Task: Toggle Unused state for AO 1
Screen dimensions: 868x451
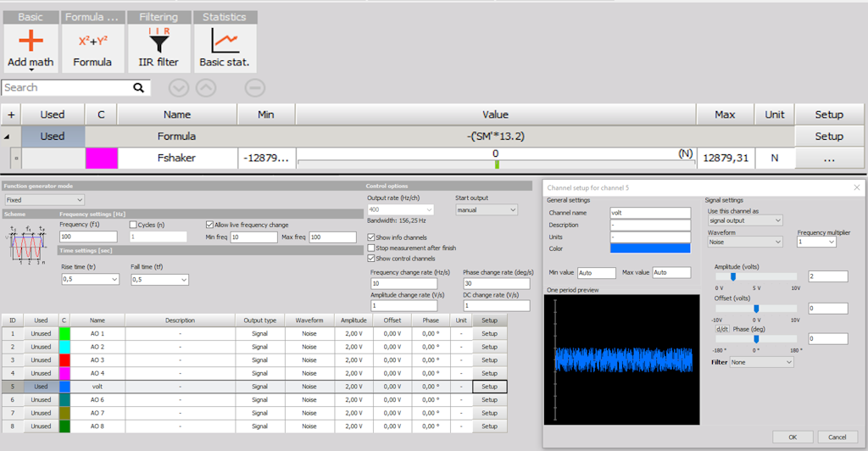Action: [41, 334]
